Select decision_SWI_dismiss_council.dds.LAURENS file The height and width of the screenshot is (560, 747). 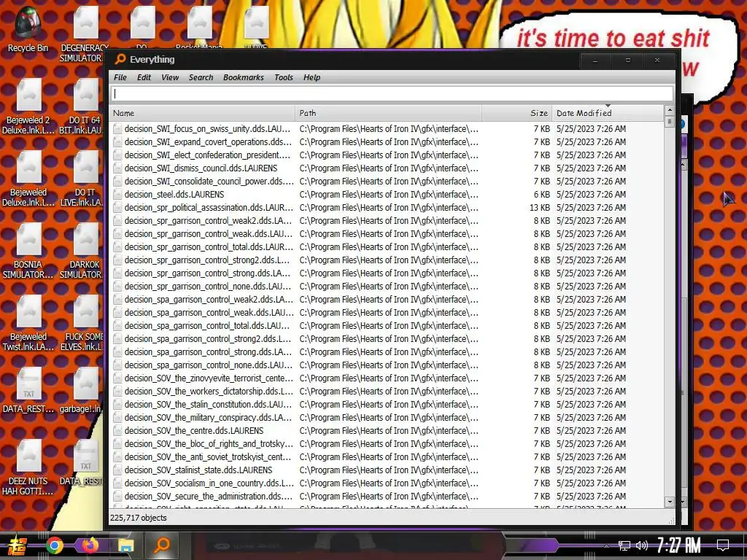(201, 168)
